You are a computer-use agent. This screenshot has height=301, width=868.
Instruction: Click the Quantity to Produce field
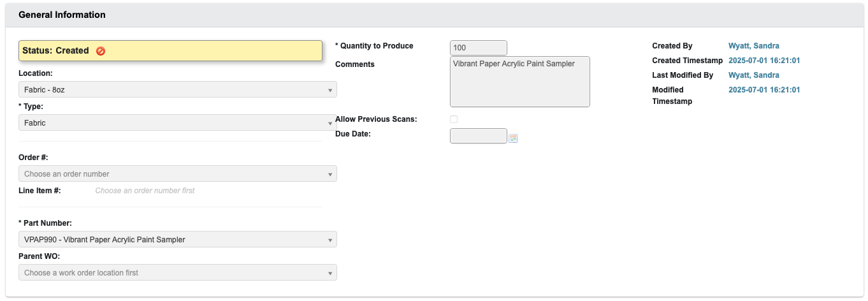(x=478, y=48)
